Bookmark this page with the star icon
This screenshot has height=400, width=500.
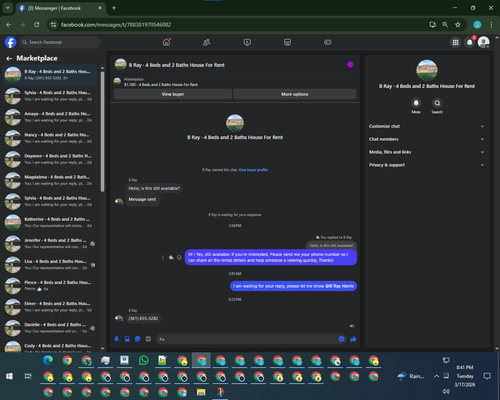[458, 25]
